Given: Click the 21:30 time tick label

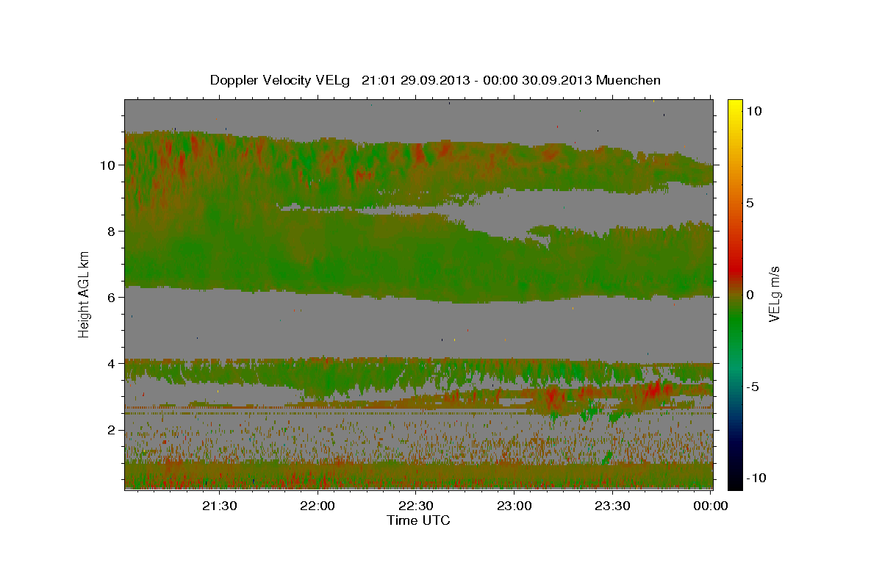Looking at the screenshot, I should pyautogui.click(x=219, y=506).
